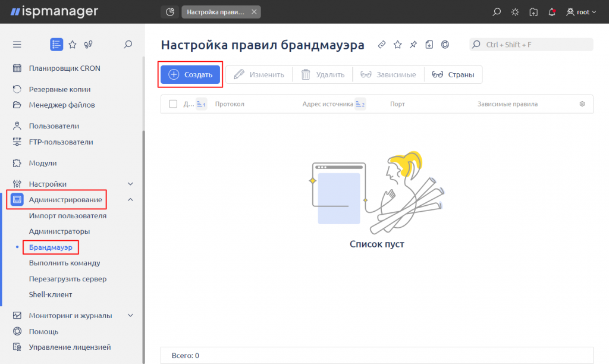609x364 pixels.
Task: Pin the page with the pushpin icon
Action: [x=413, y=45]
